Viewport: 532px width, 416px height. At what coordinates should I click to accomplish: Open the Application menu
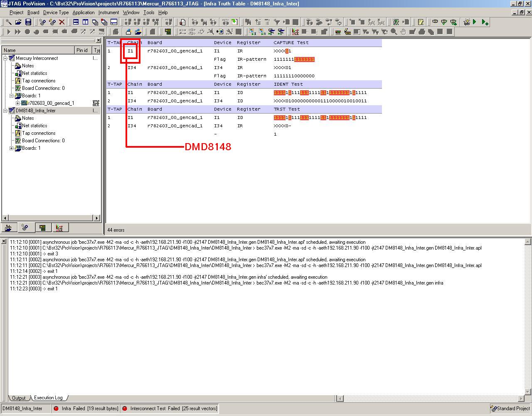pos(83,12)
